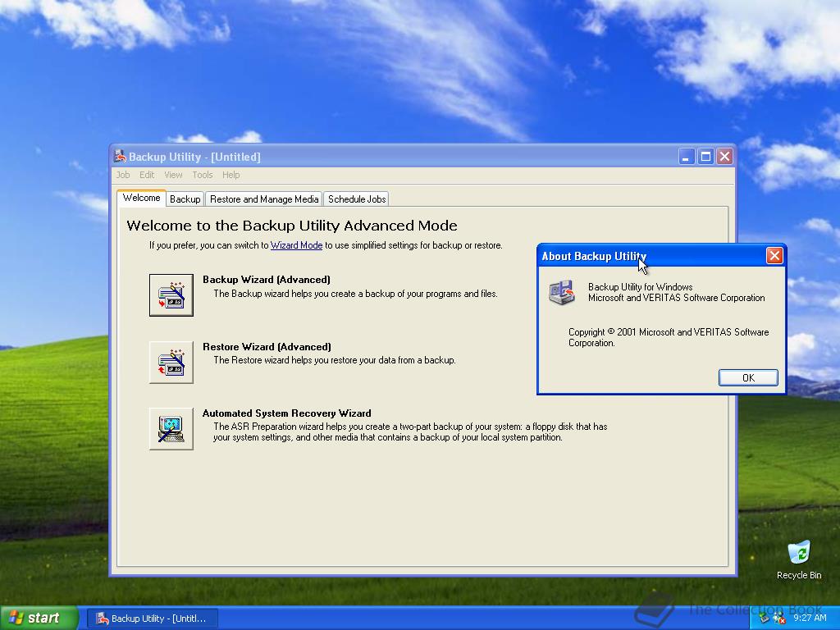Open the View menu
Screen dimensions: 840x630
pyautogui.click(x=173, y=175)
